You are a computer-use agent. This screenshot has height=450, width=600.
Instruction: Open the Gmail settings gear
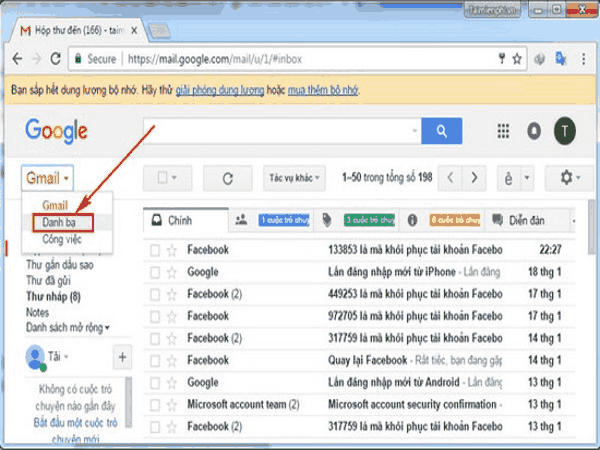tap(569, 178)
